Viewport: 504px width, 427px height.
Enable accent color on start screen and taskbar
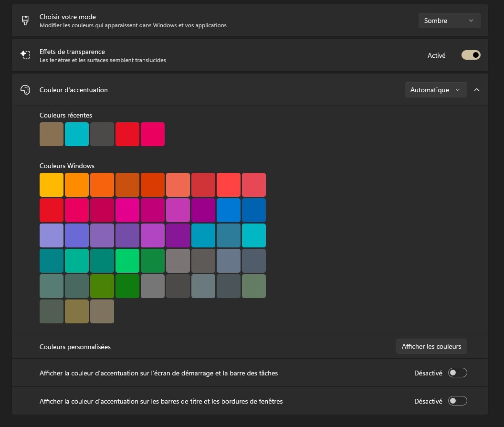coord(457,373)
